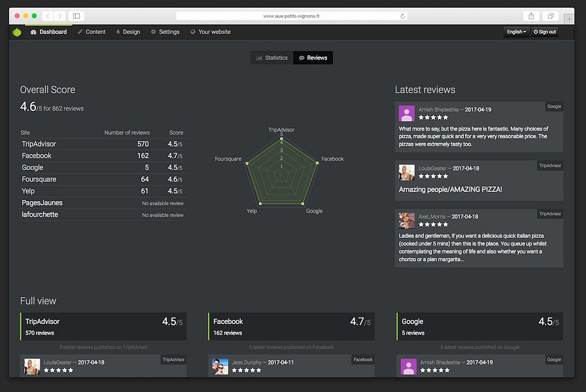The image size is (586, 392).
Task: Go back with the browser back arrow
Action: click(48, 16)
